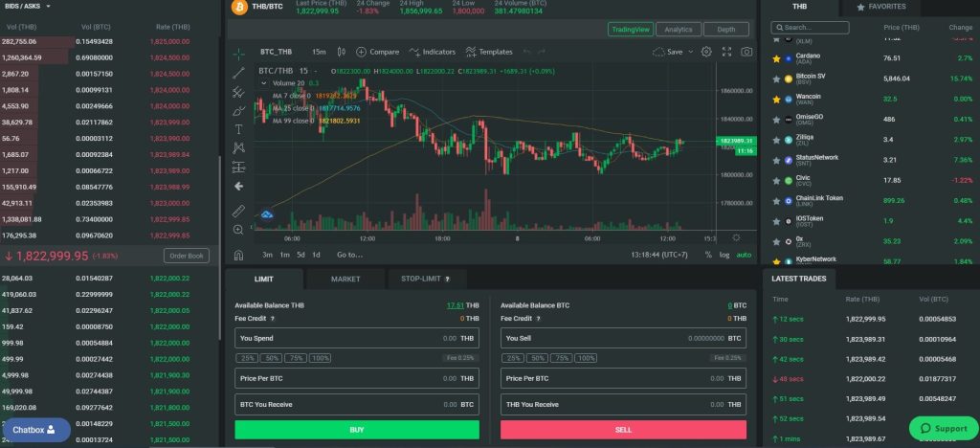Switch to the MARKET order tab

point(345,280)
